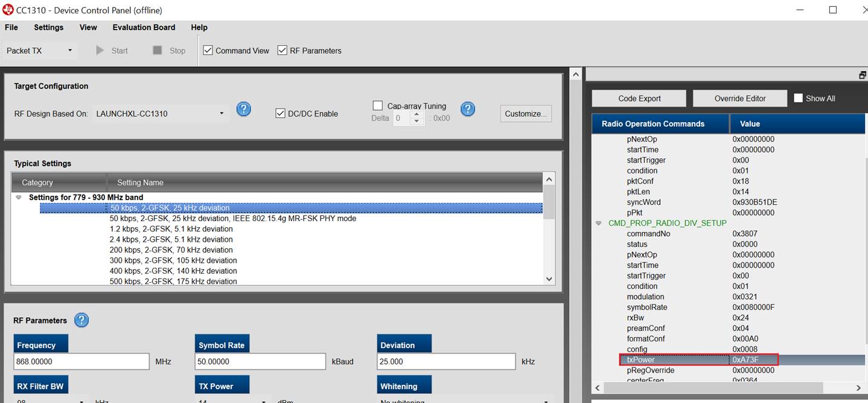This screenshot has width=868, height=403.
Task: Select the symbolRate row
Action: coord(729,307)
